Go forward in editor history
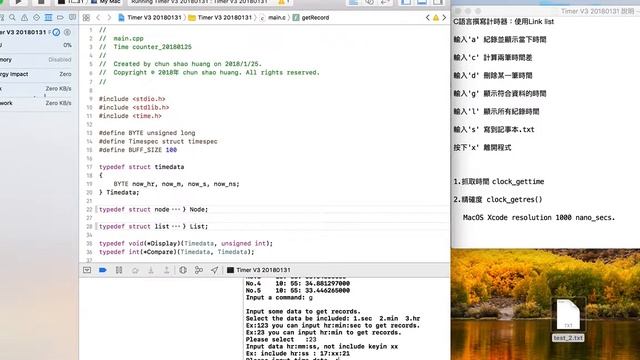 (109, 18)
